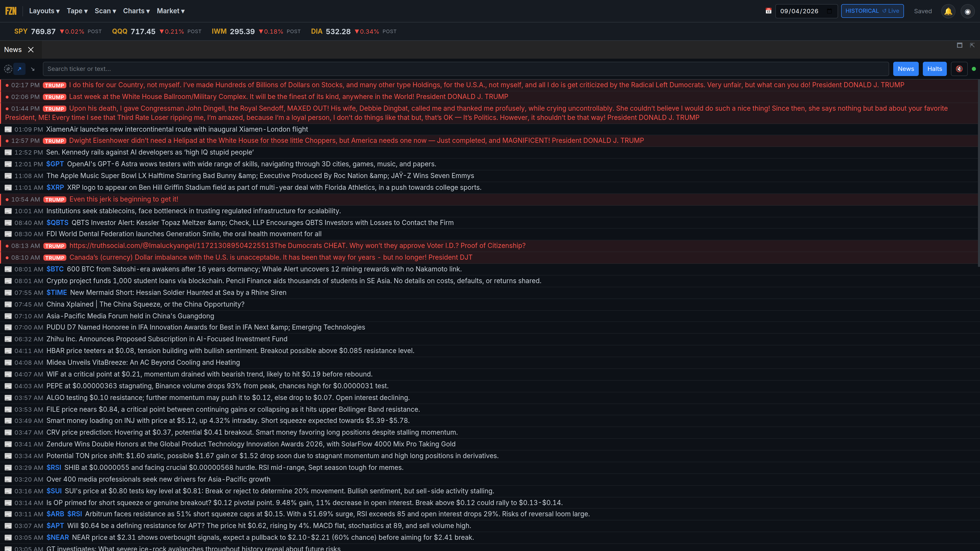Toggle the muted speaker sound button
This screenshot has width=980, height=551.
pos(959,69)
